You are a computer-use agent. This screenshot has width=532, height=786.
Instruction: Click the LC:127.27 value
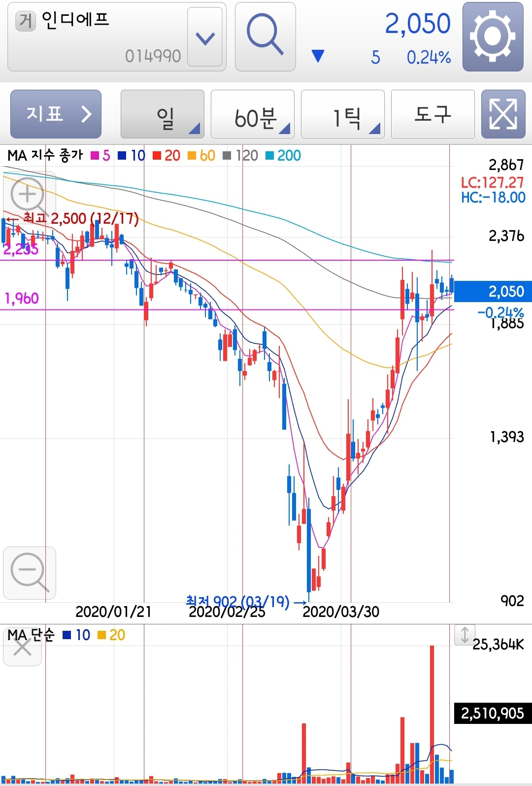tap(492, 183)
